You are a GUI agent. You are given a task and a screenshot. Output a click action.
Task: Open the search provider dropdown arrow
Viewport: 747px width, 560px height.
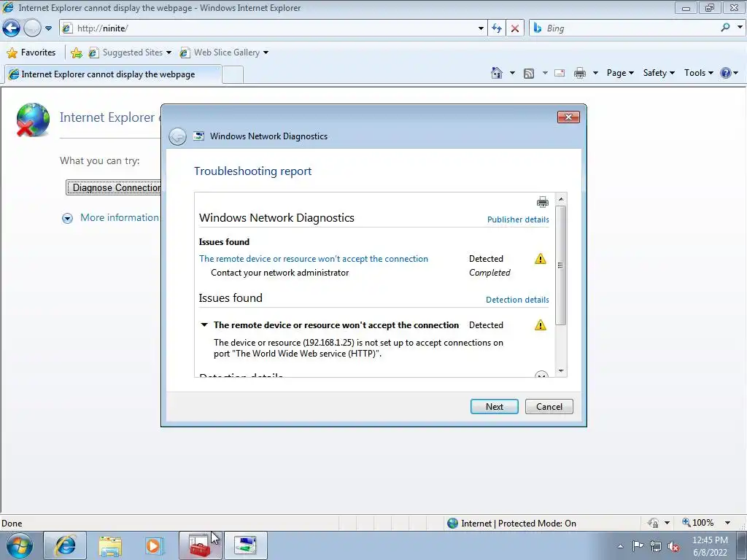[740, 28]
